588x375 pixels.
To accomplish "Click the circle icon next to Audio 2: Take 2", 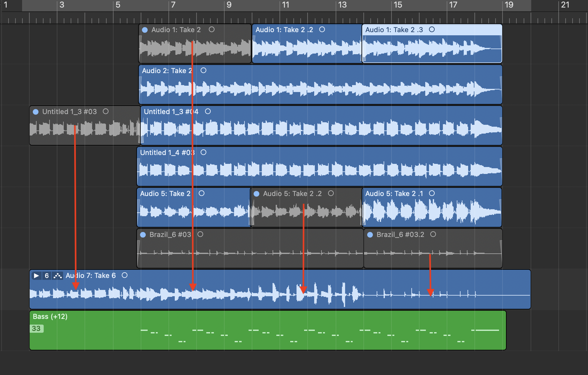I will 203,70.
